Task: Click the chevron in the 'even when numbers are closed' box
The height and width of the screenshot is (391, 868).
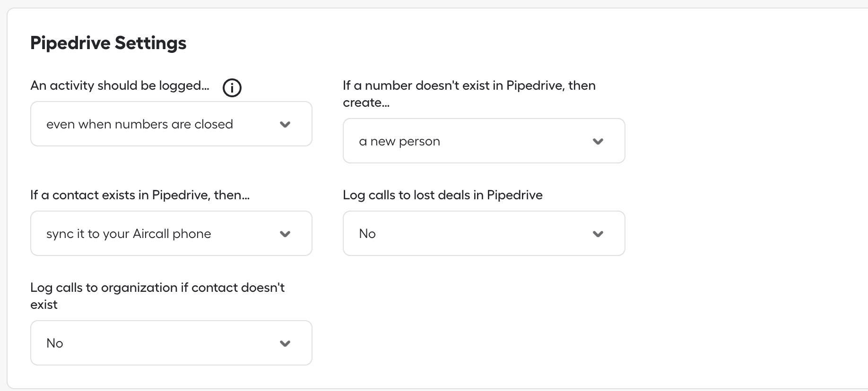Action: (285, 125)
